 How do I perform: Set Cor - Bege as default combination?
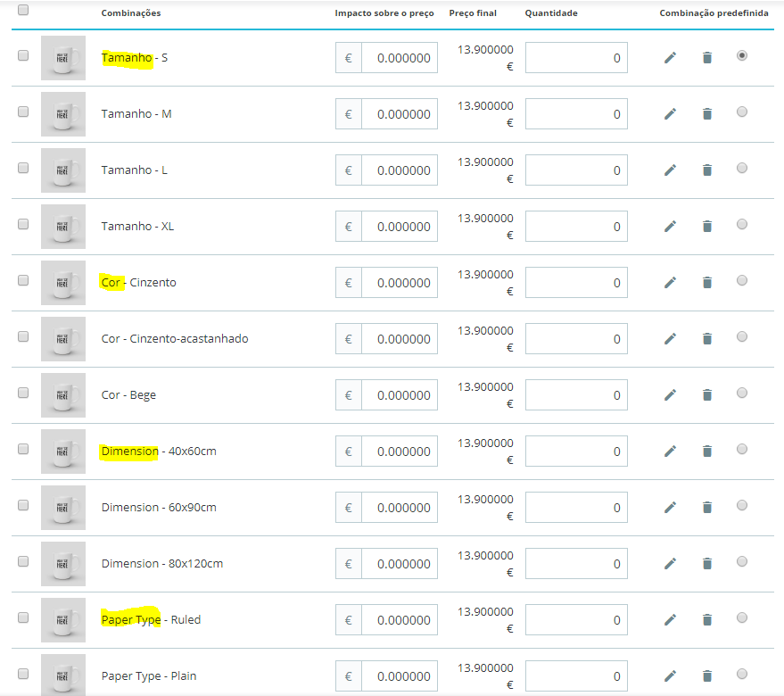[x=742, y=393]
